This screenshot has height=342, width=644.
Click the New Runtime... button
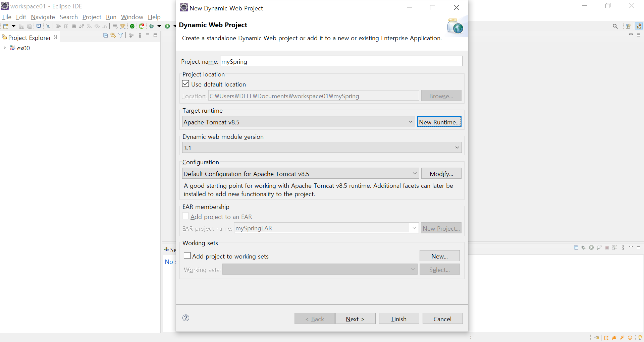point(439,122)
